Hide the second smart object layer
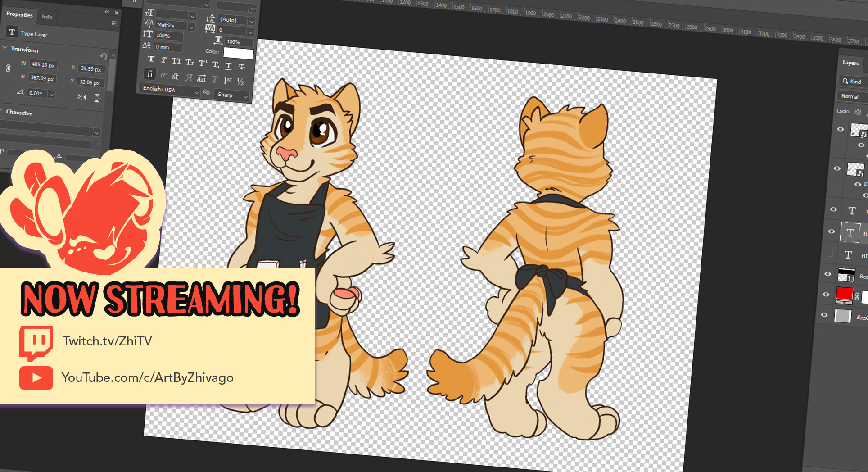This screenshot has width=868, height=472. 837,168
